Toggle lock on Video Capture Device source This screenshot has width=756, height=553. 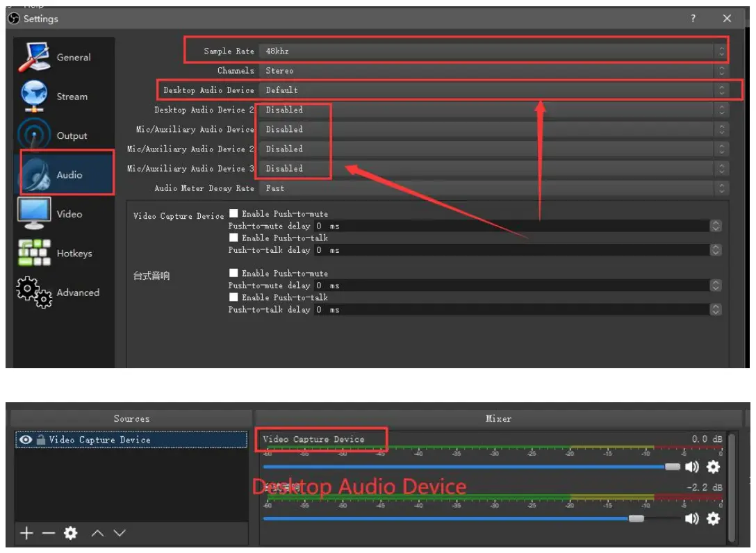[41, 440]
